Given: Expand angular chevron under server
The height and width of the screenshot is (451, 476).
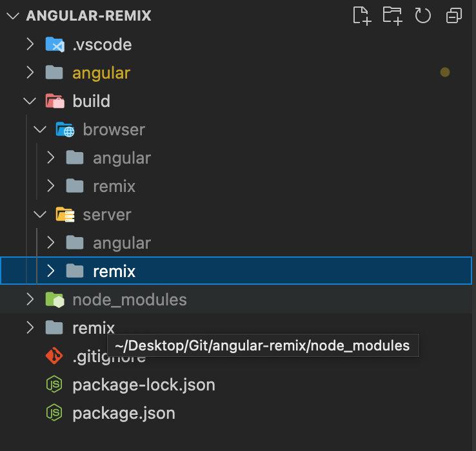Looking at the screenshot, I should pyautogui.click(x=51, y=243).
